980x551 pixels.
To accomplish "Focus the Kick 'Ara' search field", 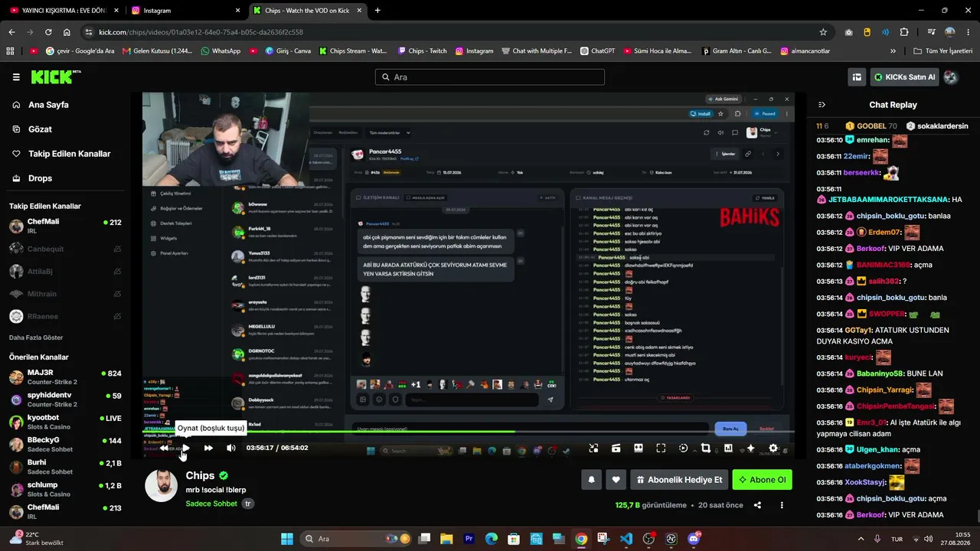I will [490, 77].
